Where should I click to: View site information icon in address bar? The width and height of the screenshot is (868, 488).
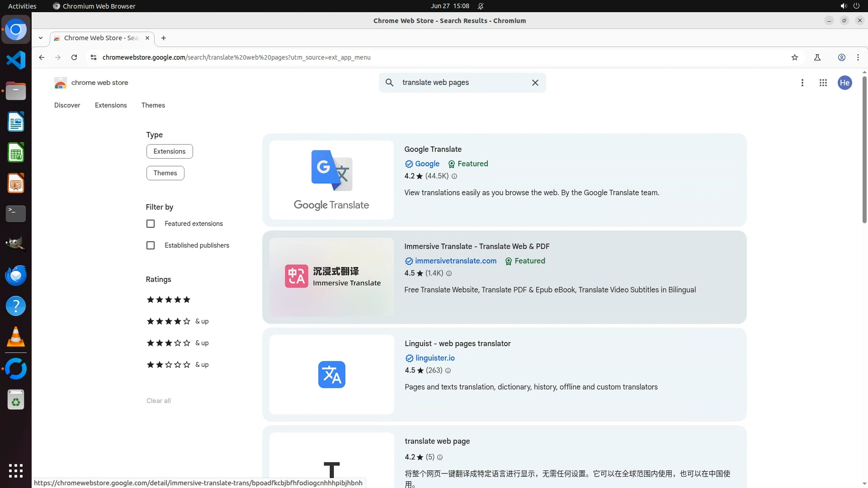coord(93,57)
